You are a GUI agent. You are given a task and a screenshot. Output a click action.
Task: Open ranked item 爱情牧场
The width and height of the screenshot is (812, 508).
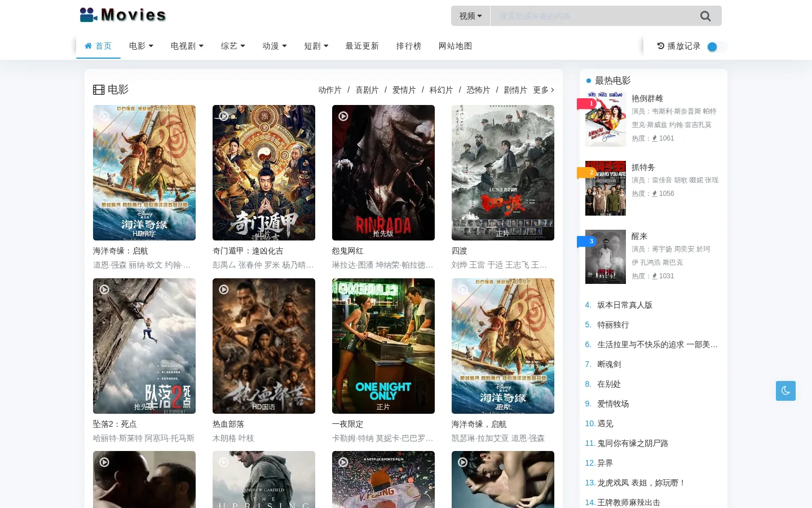tap(613, 404)
